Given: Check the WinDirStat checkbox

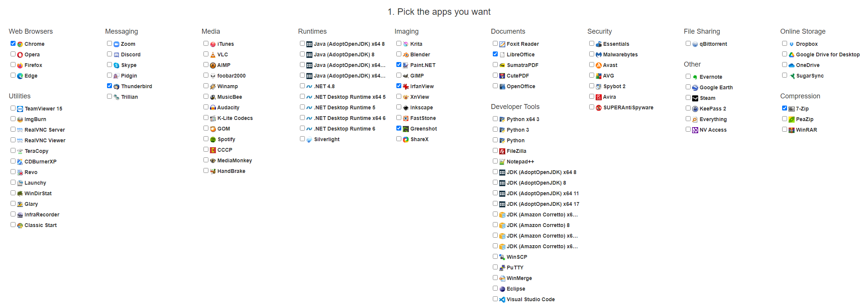Looking at the screenshot, I should (13, 193).
